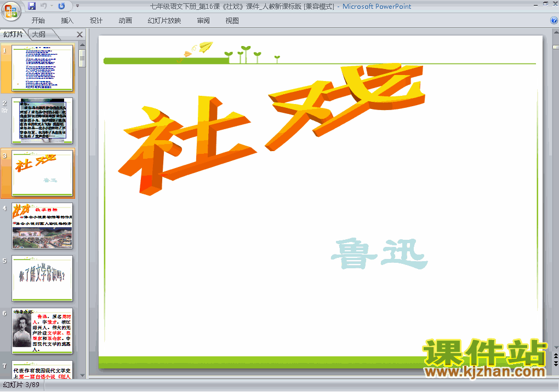Click thumbnail pane scroll up arrow
This screenshot has height=392, width=559.
point(82,45)
